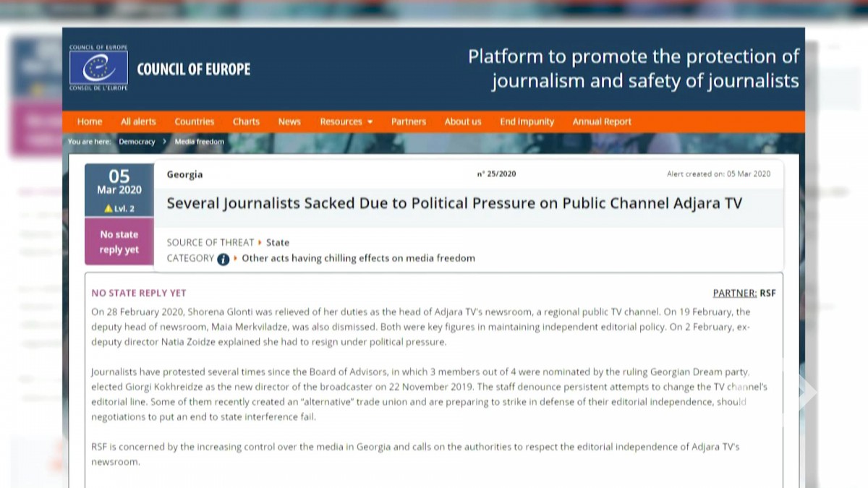Go to the Home menu item
This screenshot has height=488, width=868.
(x=90, y=121)
